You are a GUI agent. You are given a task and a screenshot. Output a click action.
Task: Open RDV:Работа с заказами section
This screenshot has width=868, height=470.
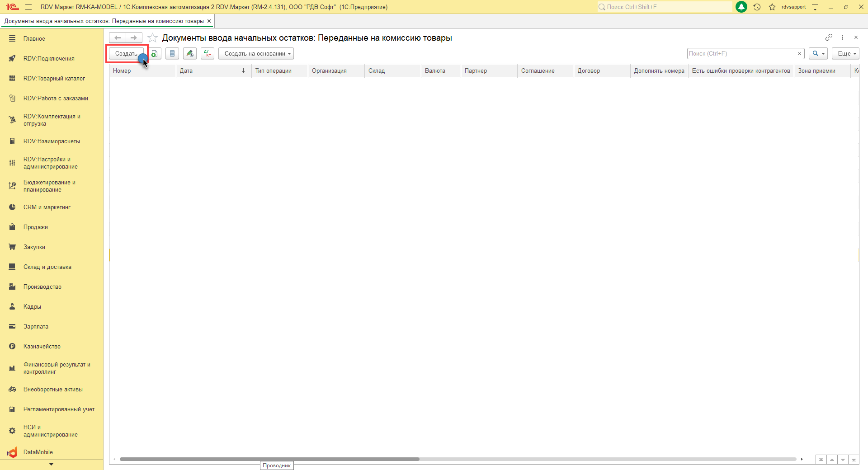[52, 99]
